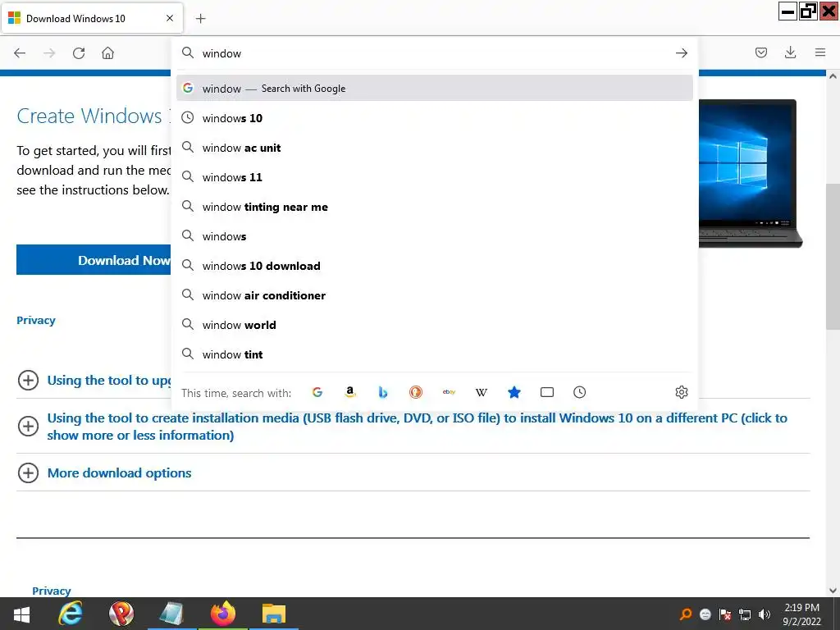Image resolution: width=840 pixels, height=630 pixels.
Task: Select the 'windows 10' history suggestion
Action: (435, 118)
